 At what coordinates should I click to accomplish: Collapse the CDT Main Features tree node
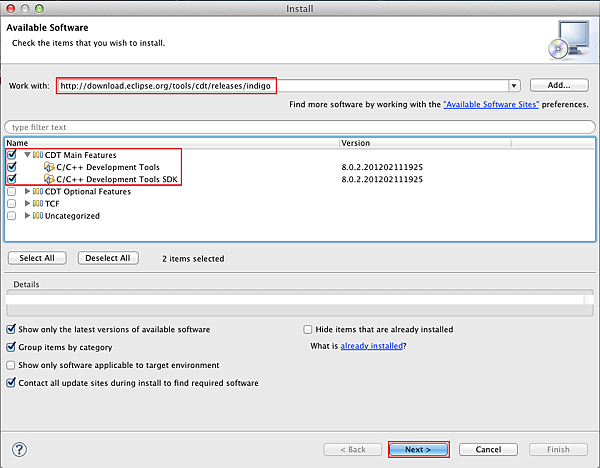[28, 155]
